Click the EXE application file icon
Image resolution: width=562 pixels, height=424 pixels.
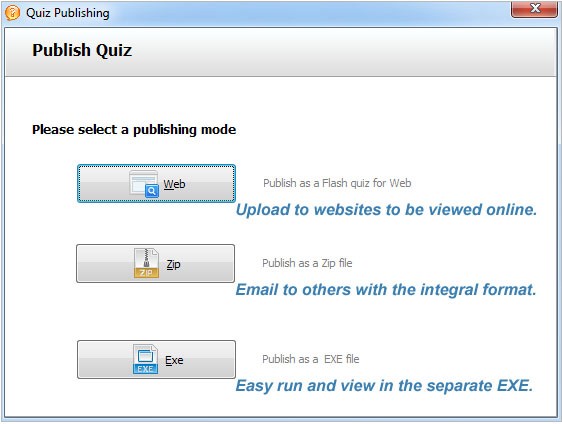145,359
